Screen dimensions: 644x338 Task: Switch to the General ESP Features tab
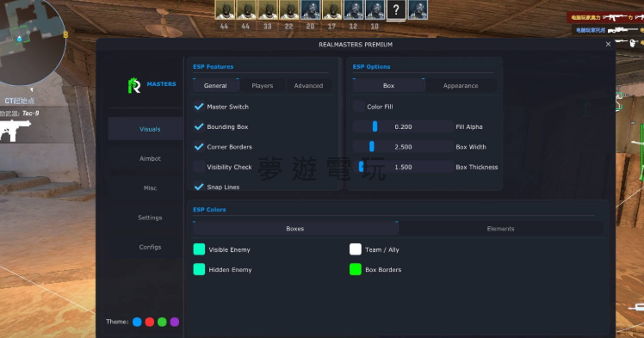(x=215, y=85)
